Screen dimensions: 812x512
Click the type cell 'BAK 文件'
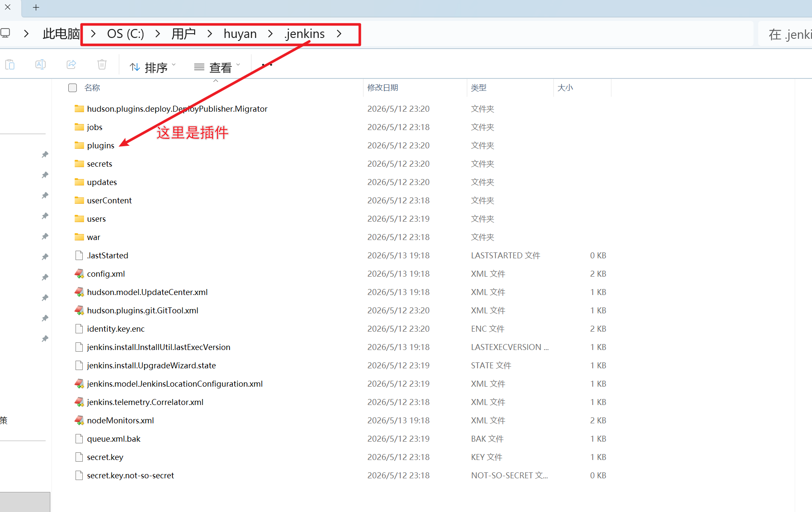[487, 439]
